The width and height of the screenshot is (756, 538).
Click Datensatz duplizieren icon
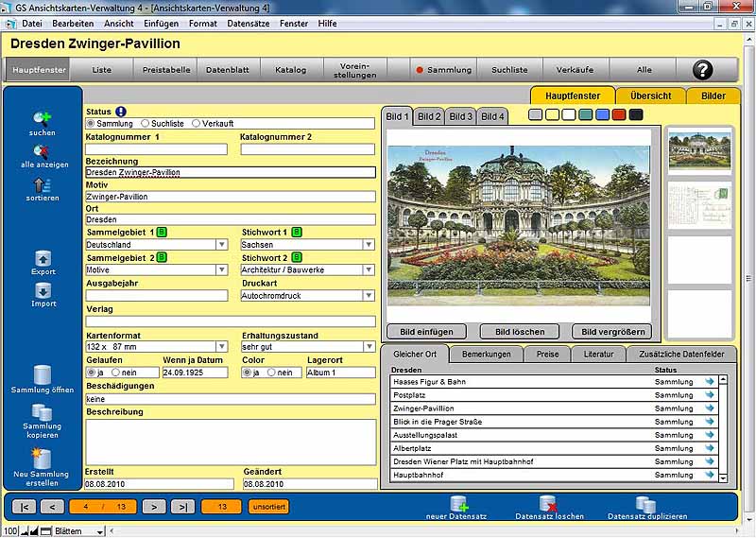click(x=645, y=504)
